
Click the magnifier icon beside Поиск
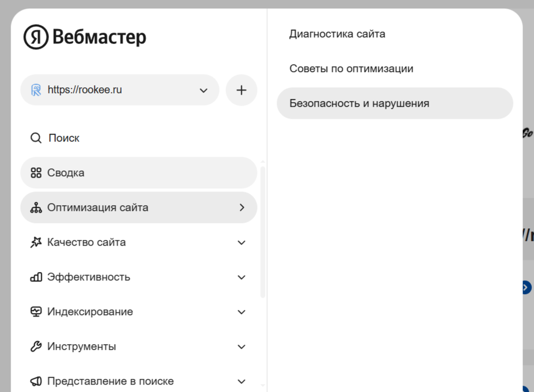tap(36, 138)
